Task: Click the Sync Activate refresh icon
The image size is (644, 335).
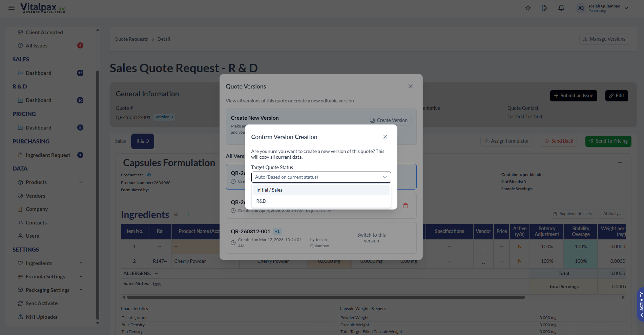Action: [20, 303]
